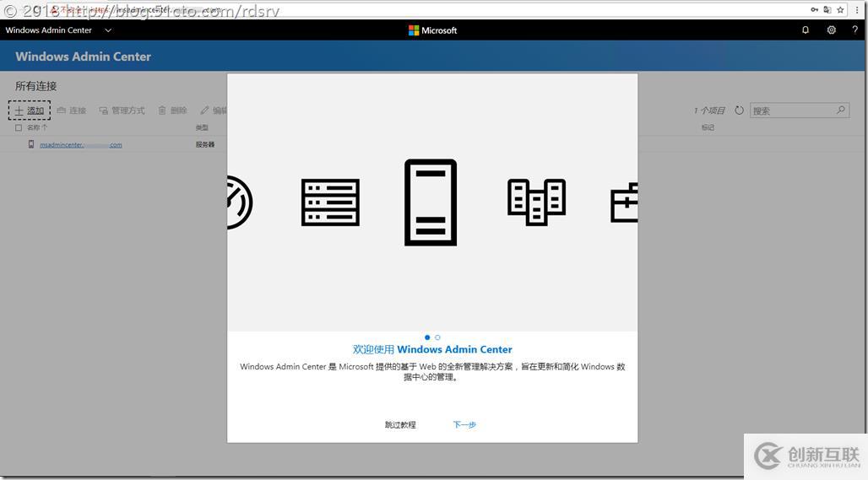Screen dimensions: 868x480
Task: Click the 删除 delete toolbar button
Action: (173, 111)
